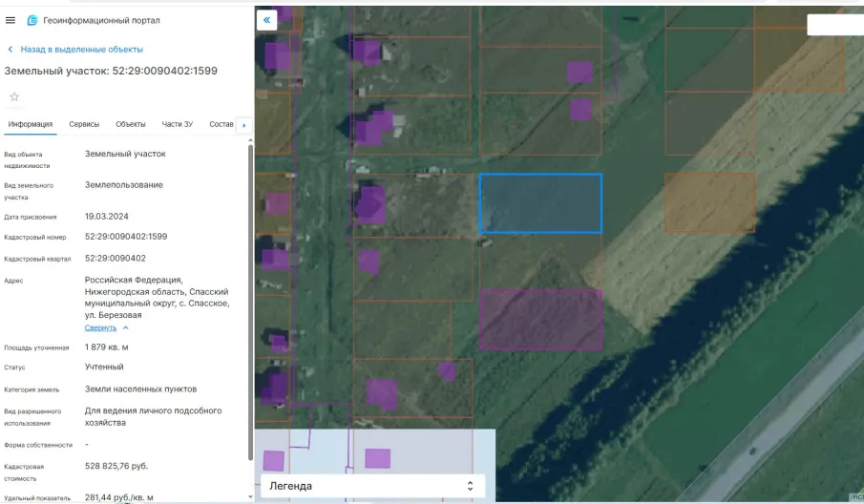Screen dimensions: 864x504
Task: Collapse side panel with double-chevron button
Action: click(x=266, y=19)
